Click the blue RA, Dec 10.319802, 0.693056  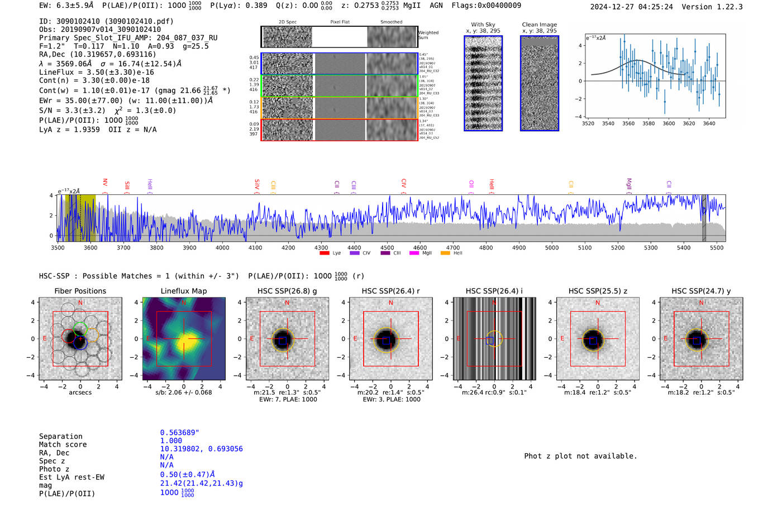[x=202, y=449]
